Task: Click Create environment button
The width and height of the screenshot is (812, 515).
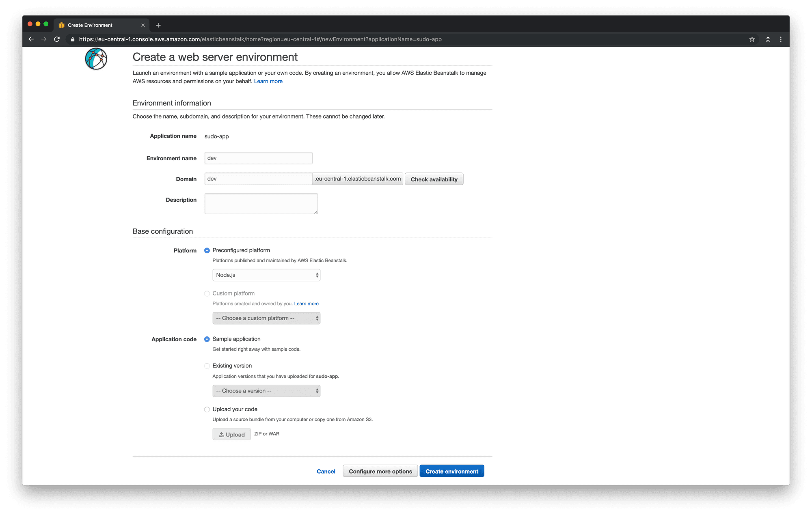Action: [452, 471]
